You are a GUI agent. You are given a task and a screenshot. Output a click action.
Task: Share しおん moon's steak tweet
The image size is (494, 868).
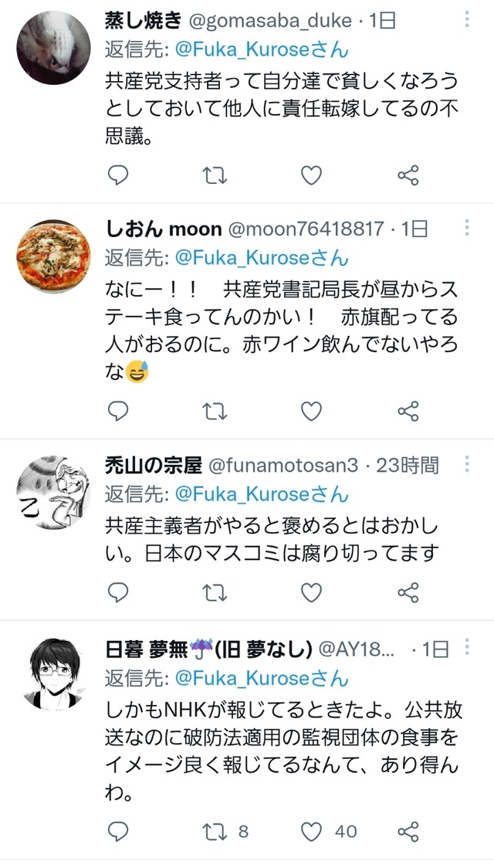408,412
